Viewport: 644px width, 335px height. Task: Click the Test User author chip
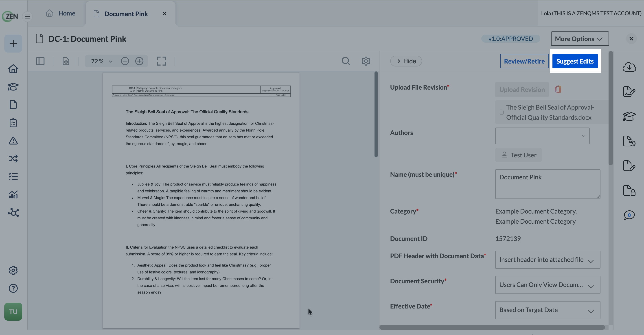(x=519, y=155)
